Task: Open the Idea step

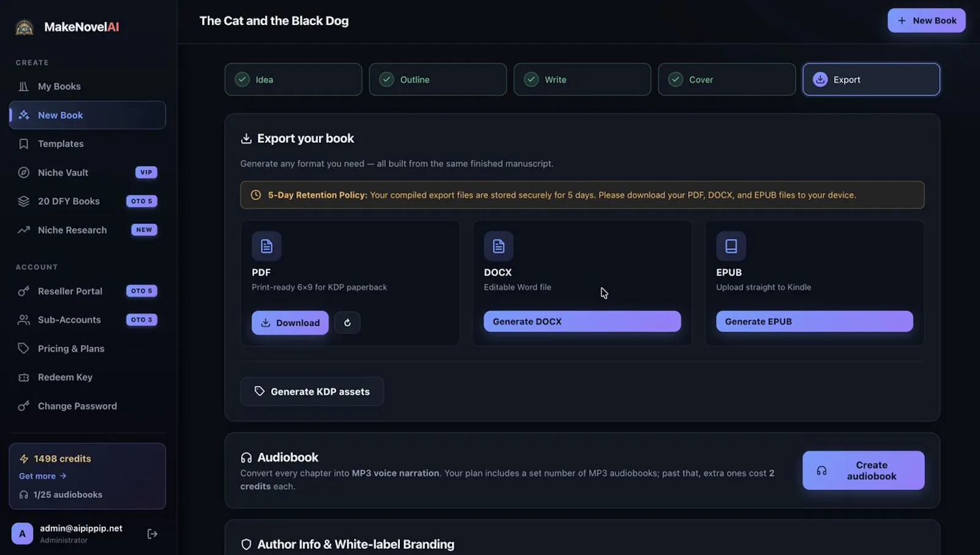Action: pos(293,80)
